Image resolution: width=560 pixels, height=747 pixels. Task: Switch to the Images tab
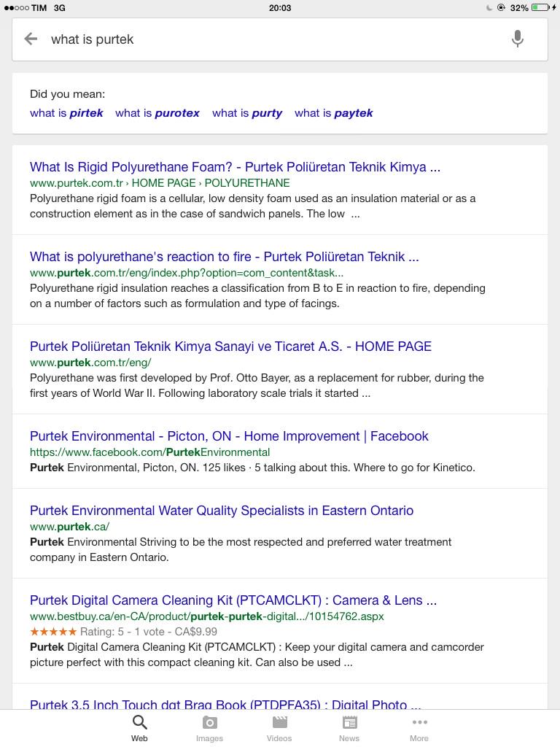209,729
